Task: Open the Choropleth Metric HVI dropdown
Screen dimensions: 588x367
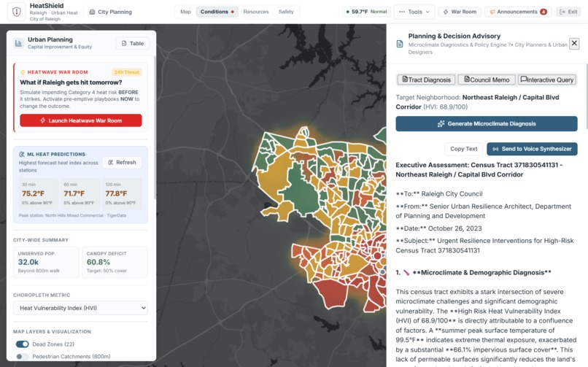Action: pos(80,308)
